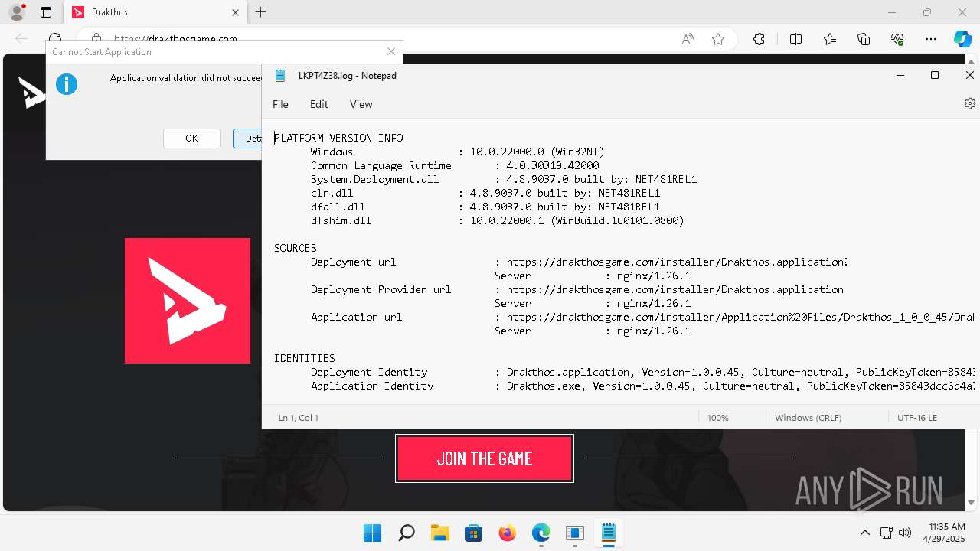Open Notepad File menu
Image resolution: width=980 pixels, height=551 pixels.
click(280, 104)
